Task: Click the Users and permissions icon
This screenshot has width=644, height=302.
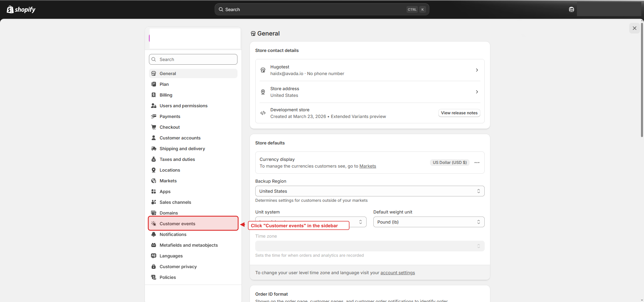Action: pos(154,106)
